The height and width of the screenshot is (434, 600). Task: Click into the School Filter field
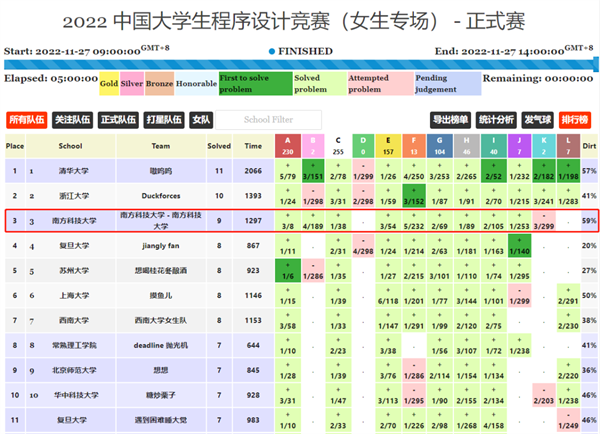(268, 120)
